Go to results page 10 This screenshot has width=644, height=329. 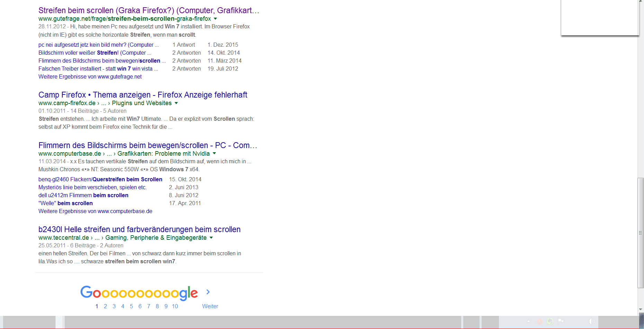tap(175, 306)
